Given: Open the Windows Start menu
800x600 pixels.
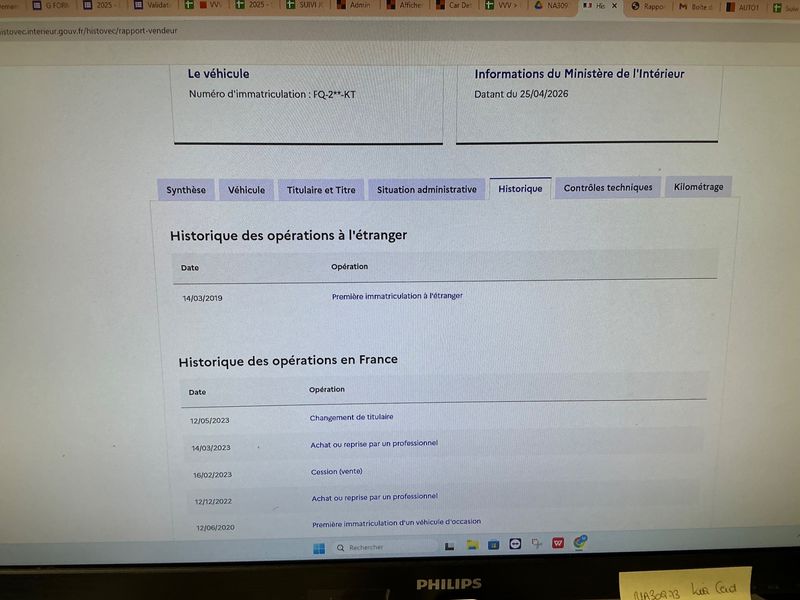Looking at the screenshot, I should (x=319, y=548).
